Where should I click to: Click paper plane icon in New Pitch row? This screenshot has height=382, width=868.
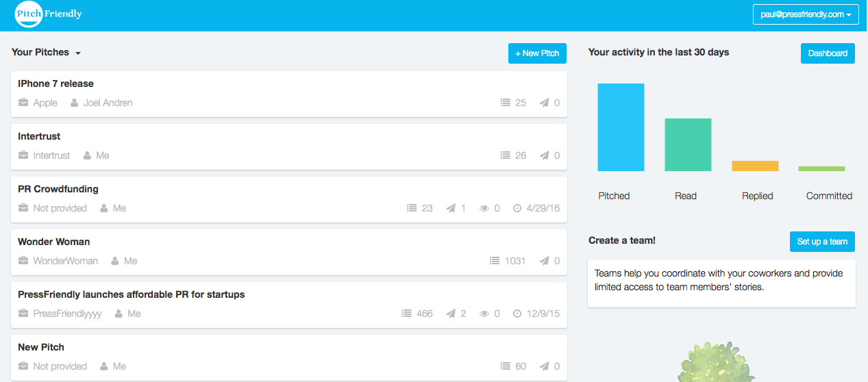tap(544, 366)
